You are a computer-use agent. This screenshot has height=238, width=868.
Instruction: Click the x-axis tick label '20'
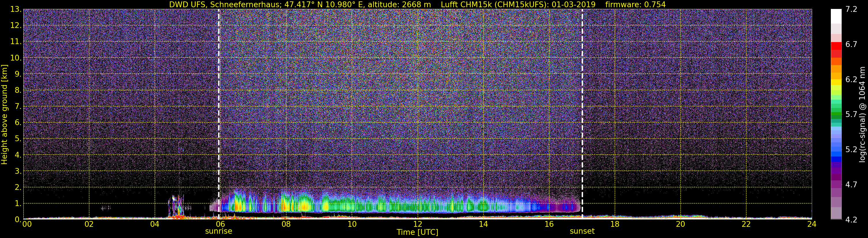(x=680, y=224)
